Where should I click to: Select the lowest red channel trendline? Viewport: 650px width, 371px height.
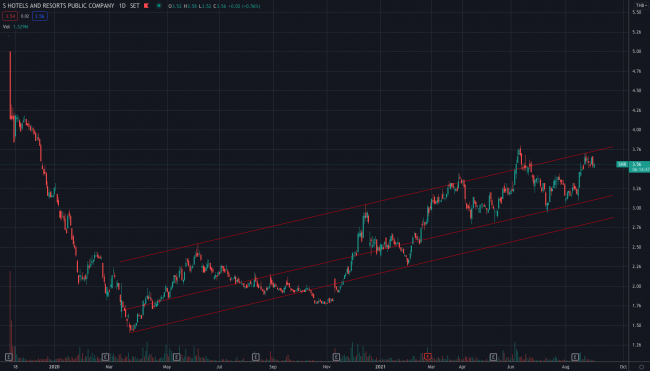click(x=372, y=274)
